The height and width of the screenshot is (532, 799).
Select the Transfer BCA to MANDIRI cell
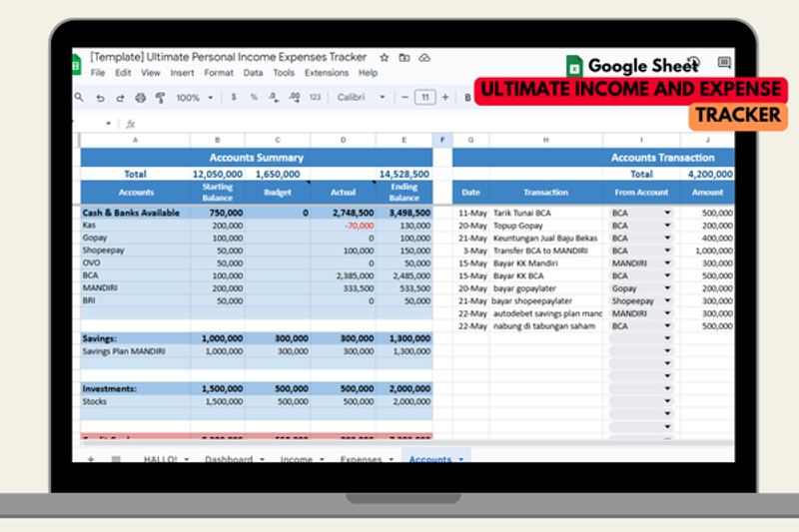click(x=545, y=251)
